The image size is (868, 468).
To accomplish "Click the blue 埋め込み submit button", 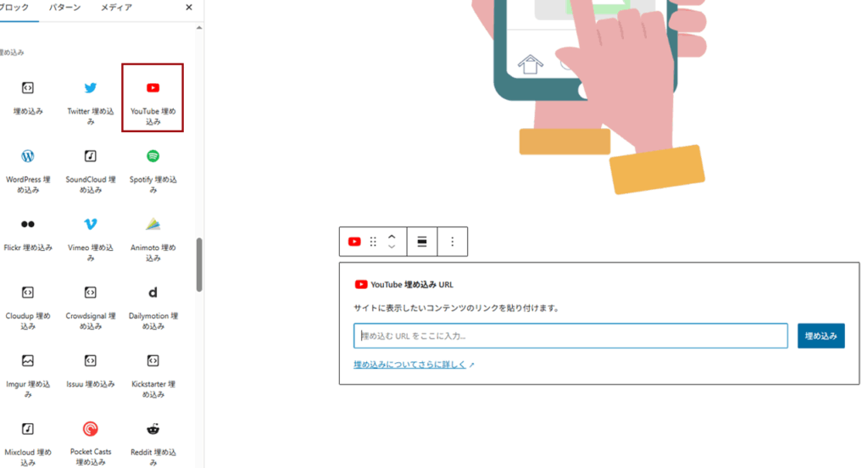I will 821,336.
